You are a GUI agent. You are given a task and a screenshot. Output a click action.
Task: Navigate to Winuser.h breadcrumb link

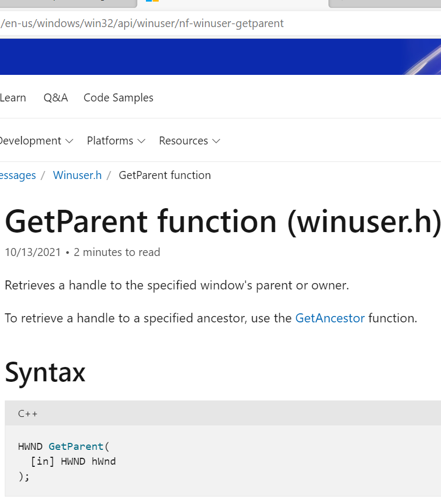coord(77,175)
